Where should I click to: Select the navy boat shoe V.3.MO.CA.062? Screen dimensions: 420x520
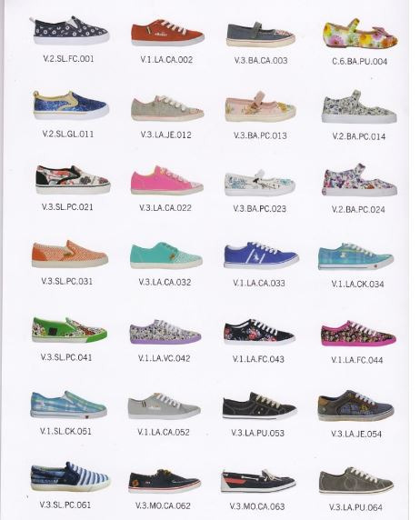click(x=165, y=482)
